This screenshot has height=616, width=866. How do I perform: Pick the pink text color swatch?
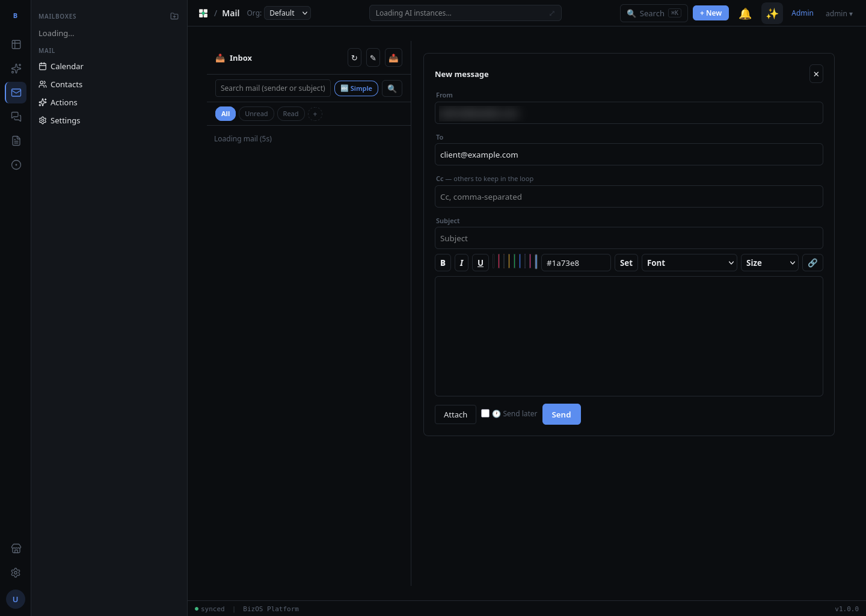click(530, 261)
